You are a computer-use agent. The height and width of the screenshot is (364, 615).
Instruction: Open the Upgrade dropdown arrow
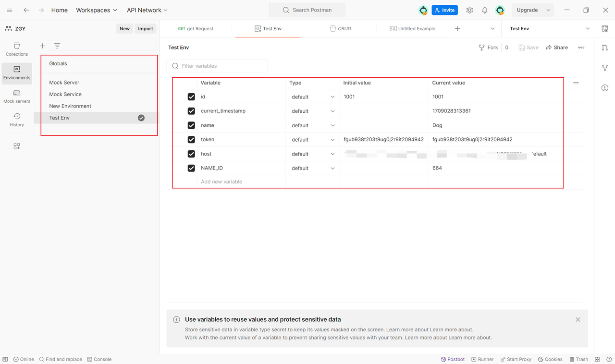(548, 10)
